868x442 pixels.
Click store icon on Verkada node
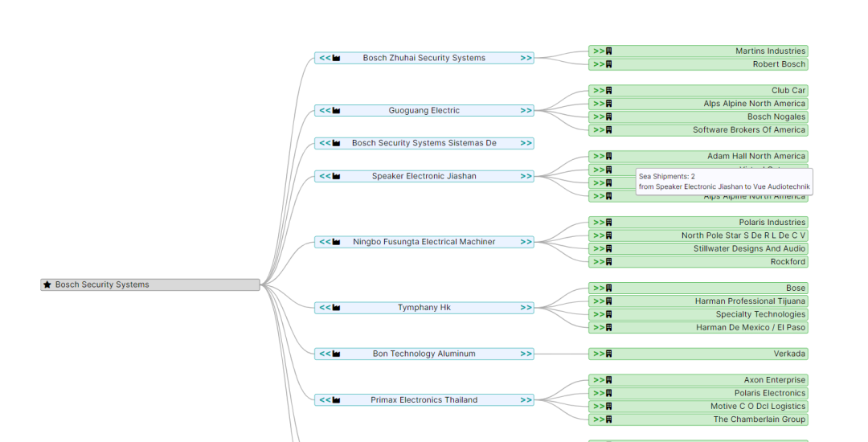(x=609, y=354)
